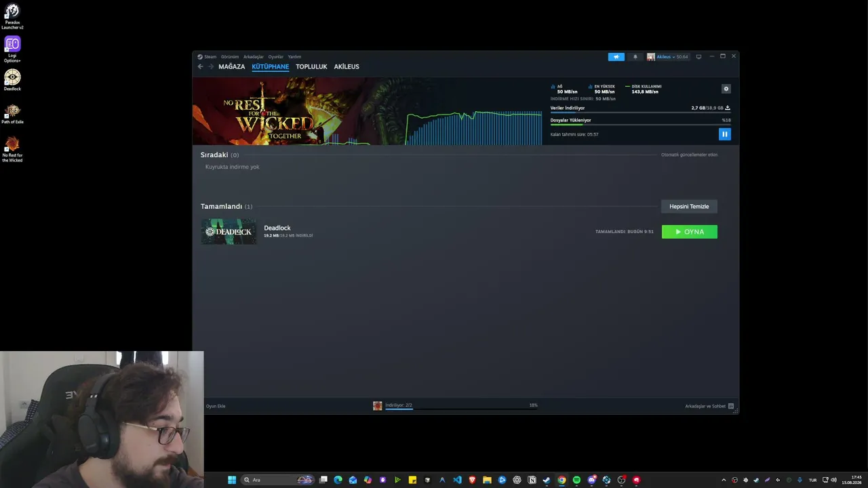868x488 pixels.
Task: Open Brave browser from the taskbar
Action: [472, 480]
